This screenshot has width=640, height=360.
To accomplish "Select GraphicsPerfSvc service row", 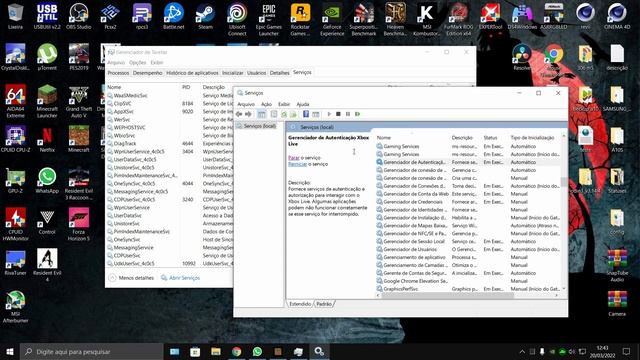I will tap(468, 289).
